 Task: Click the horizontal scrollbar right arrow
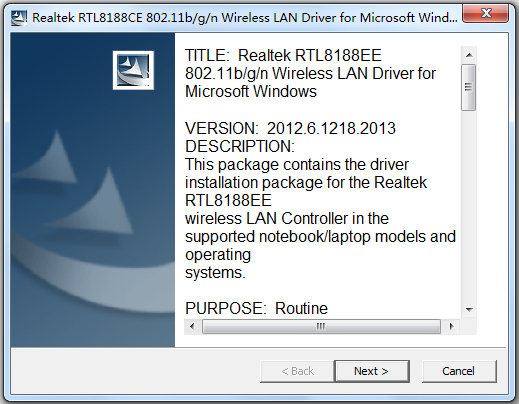451,326
